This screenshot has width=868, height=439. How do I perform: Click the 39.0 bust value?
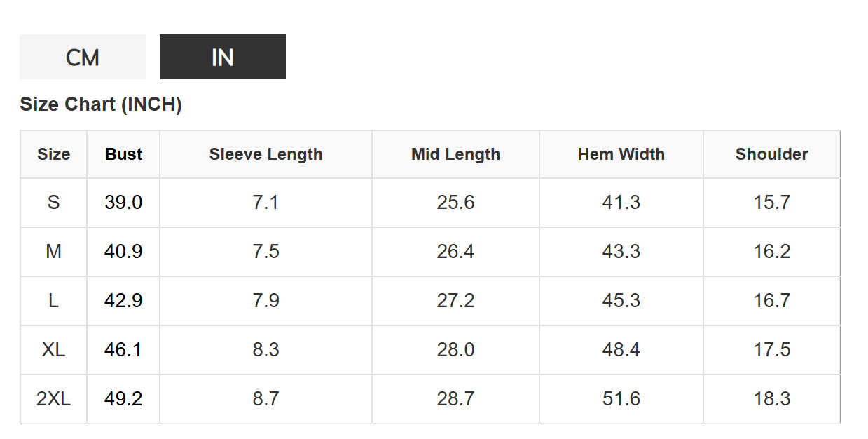123,203
